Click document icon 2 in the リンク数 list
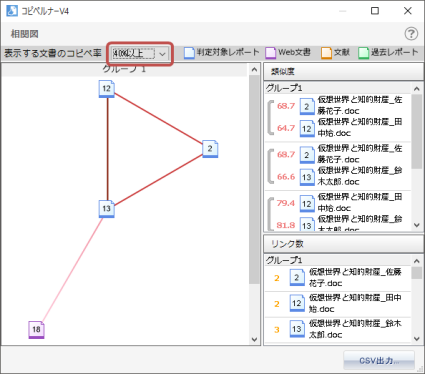The image size is (425, 374). 297,278
